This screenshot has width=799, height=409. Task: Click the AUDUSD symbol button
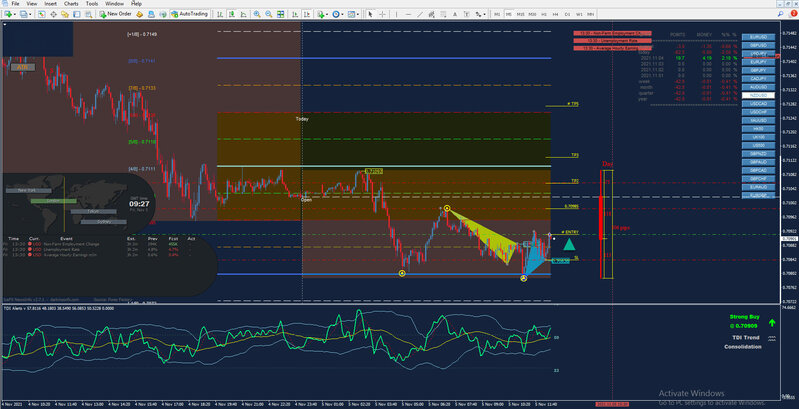pos(758,87)
